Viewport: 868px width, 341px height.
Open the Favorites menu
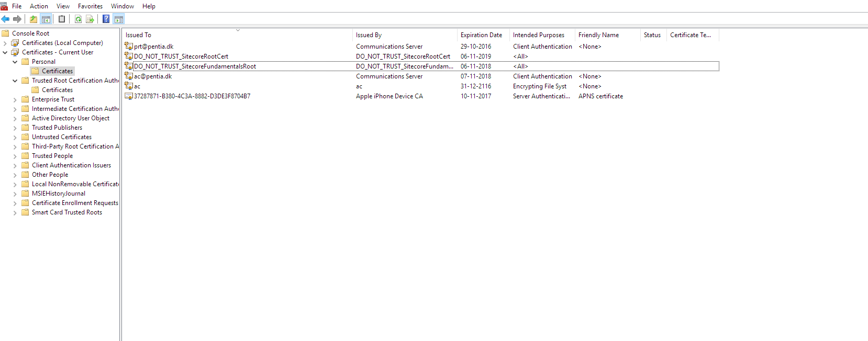pyautogui.click(x=90, y=6)
